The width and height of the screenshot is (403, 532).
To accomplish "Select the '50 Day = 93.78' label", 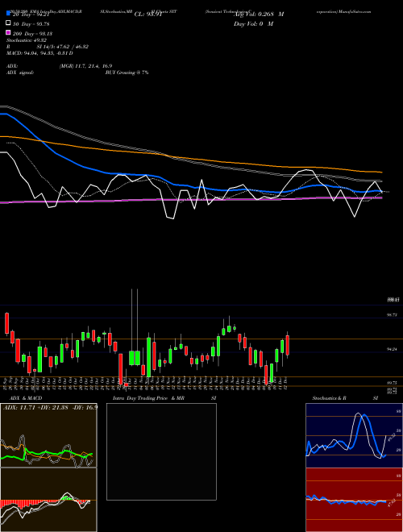I will (31, 23).
